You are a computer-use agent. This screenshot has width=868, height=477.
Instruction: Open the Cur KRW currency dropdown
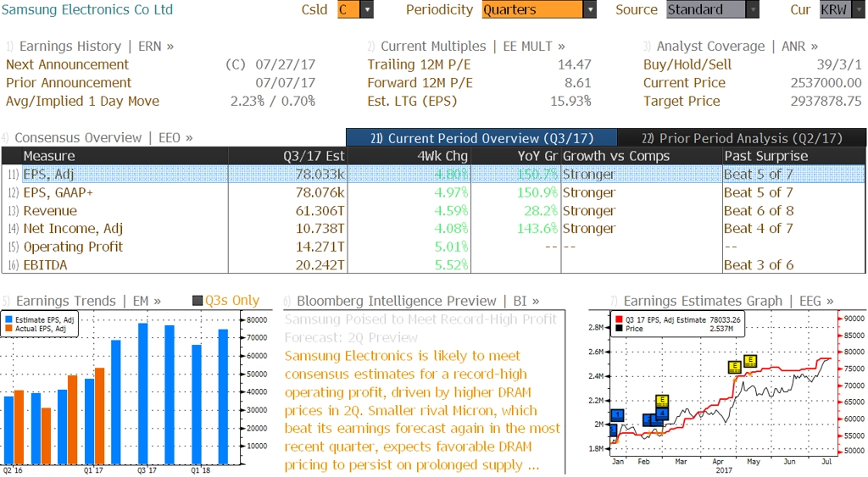(x=842, y=9)
